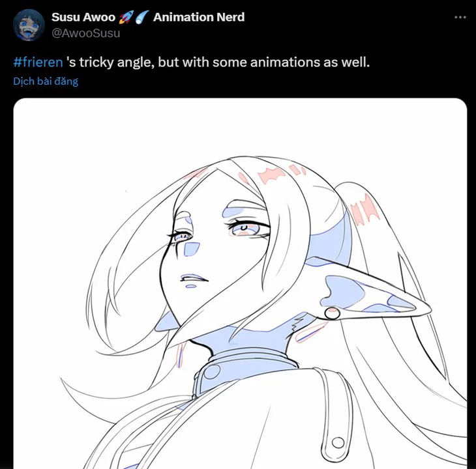Click the strap button hole on the cloak
This screenshot has width=476, height=469.
[338, 443]
